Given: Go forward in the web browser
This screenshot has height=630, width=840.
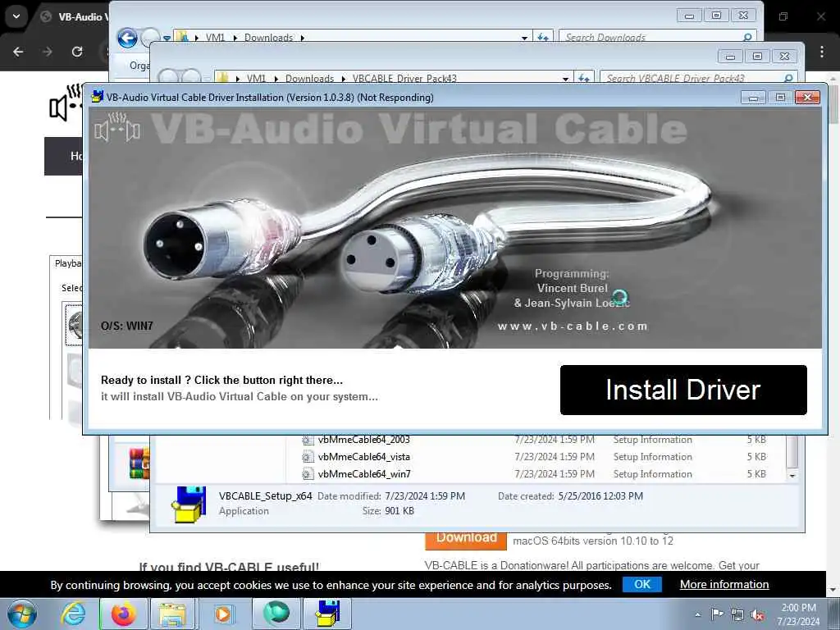Looking at the screenshot, I should pos(48,52).
